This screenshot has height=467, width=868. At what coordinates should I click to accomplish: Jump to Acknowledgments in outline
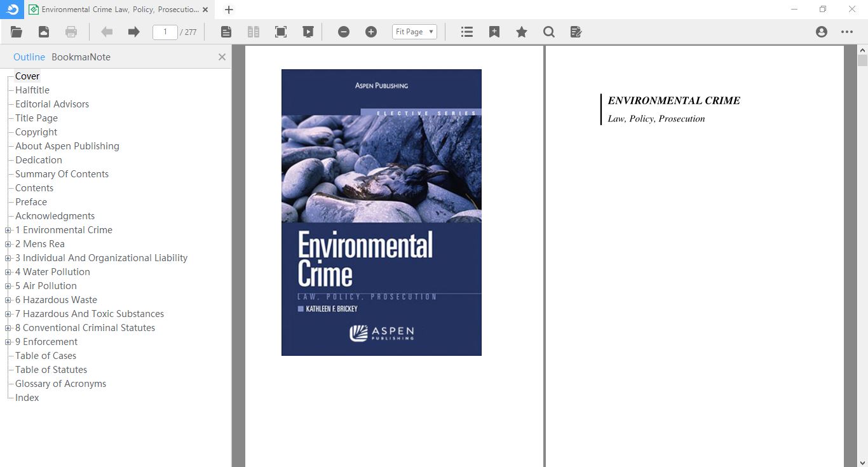point(55,216)
